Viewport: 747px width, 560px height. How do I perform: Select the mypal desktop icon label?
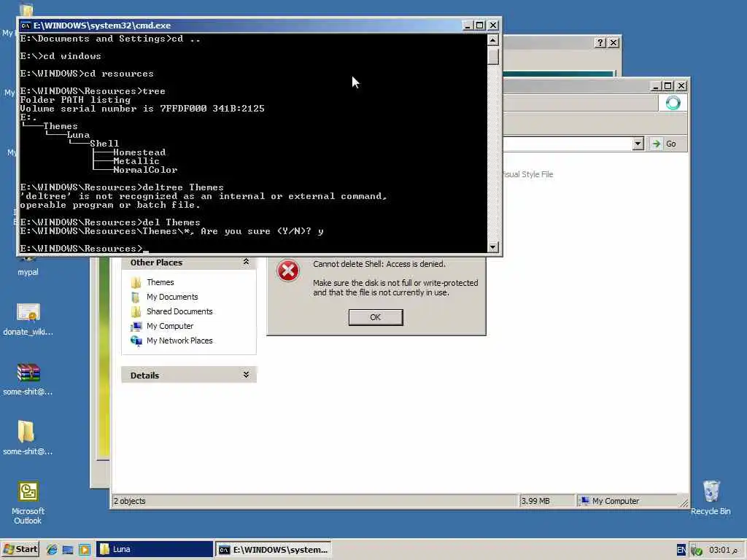click(x=28, y=272)
